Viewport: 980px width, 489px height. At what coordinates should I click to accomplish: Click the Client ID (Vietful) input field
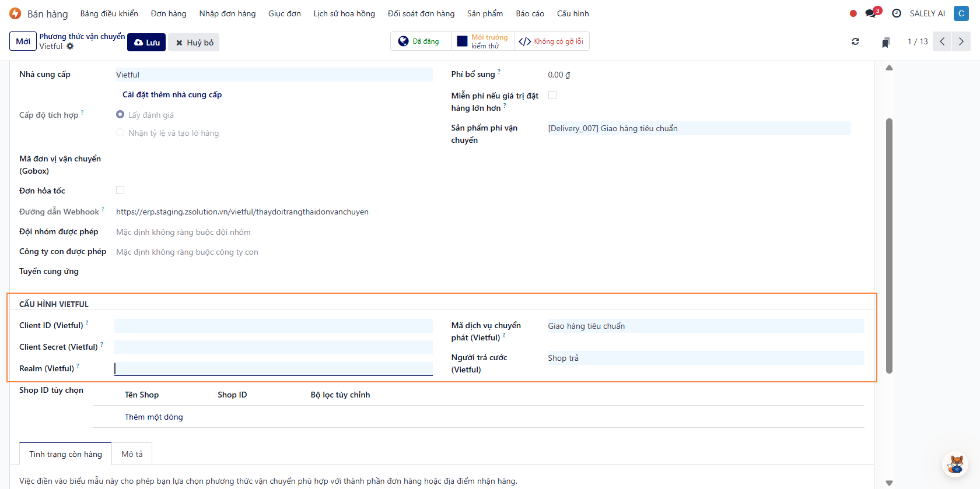coord(274,326)
